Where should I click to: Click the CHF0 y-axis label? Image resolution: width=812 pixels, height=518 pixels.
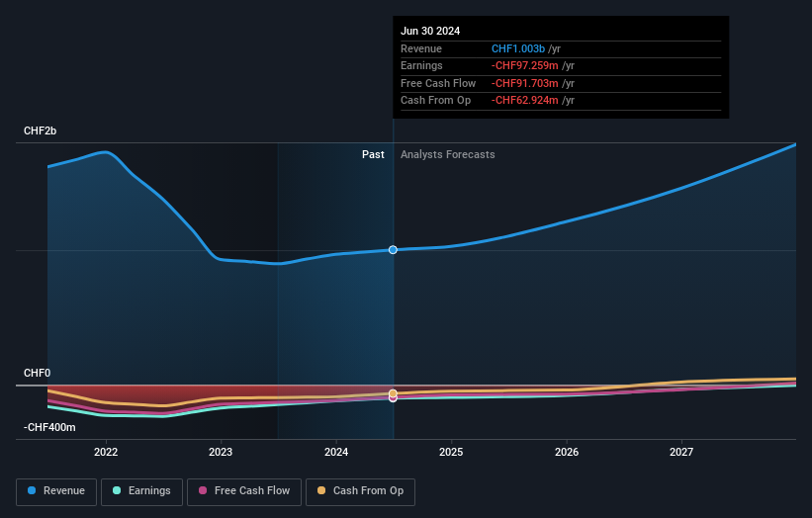(37, 373)
